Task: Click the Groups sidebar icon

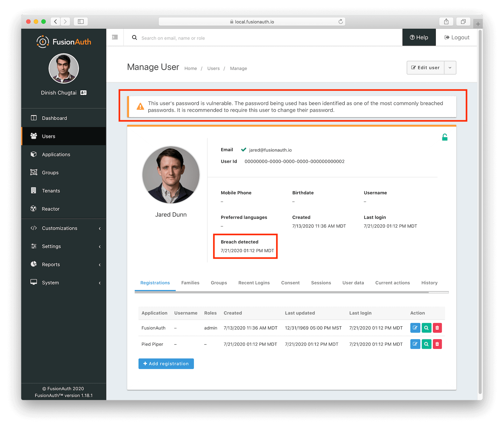Action: tap(34, 172)
